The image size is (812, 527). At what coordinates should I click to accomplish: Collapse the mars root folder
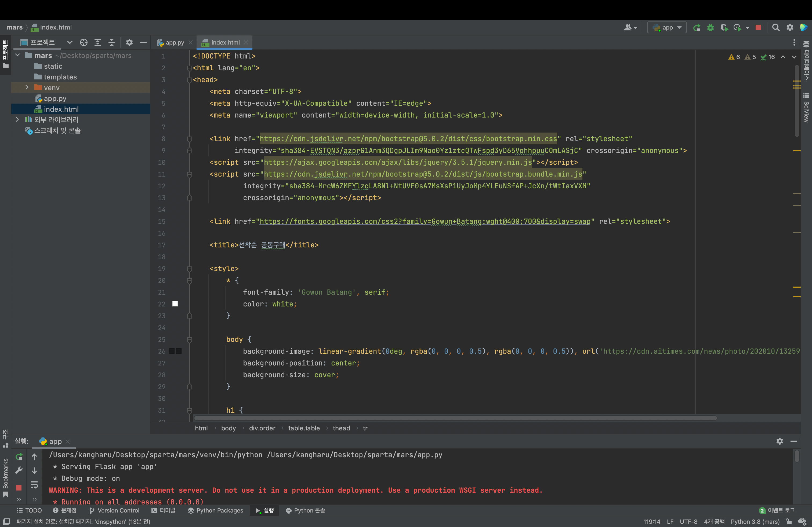point(17,55)
